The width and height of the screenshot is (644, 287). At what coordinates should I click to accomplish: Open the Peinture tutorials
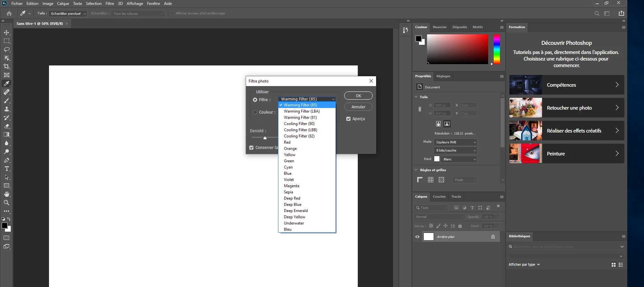pos(567,153)
